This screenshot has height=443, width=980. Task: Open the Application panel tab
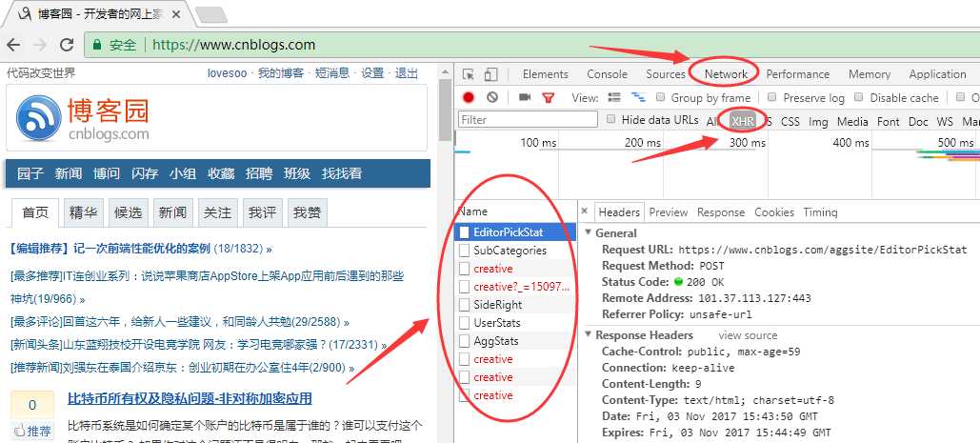pyautogui.click(x=937, y=74)
